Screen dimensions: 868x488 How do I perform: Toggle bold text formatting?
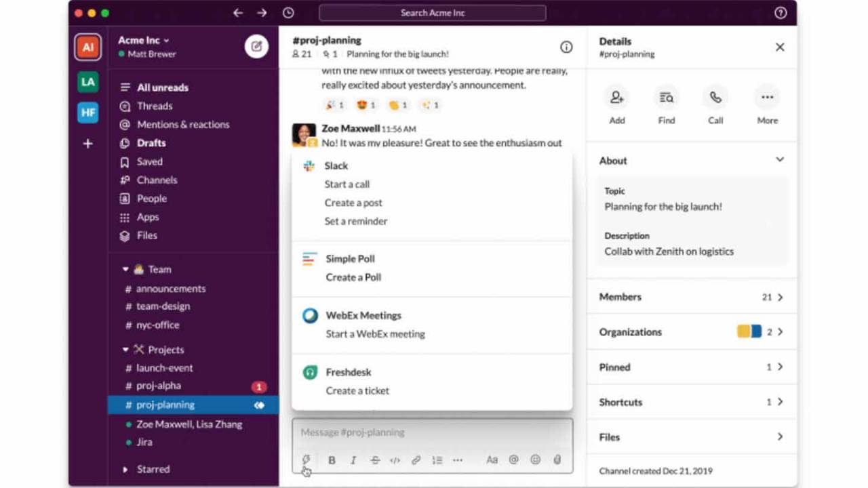coord(332,460)
